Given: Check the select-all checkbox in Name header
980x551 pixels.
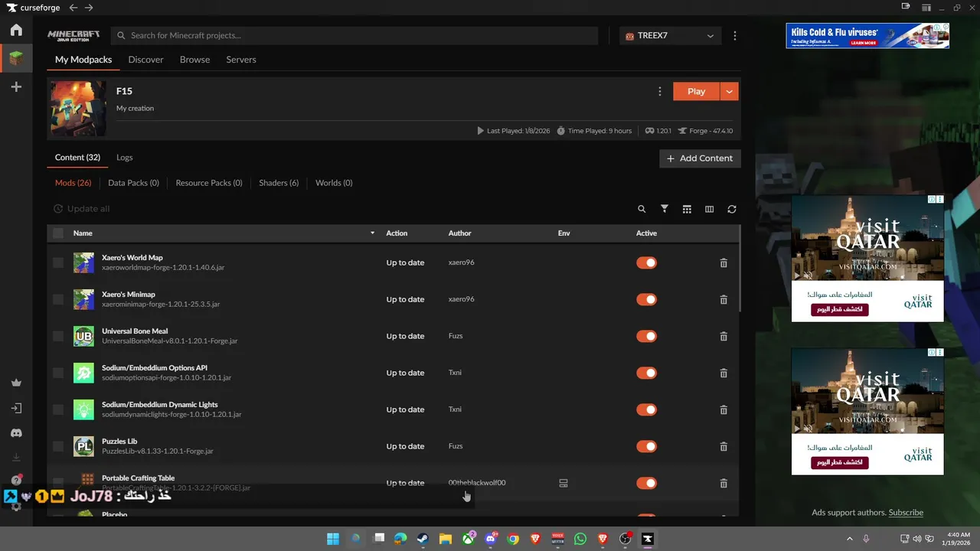Looking at the screenshot, I should (58, 233).
